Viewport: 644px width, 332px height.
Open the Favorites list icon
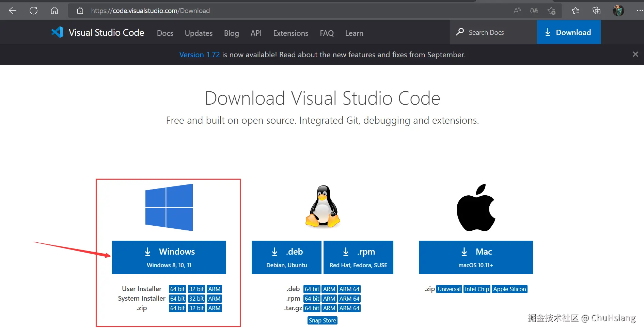576,11
